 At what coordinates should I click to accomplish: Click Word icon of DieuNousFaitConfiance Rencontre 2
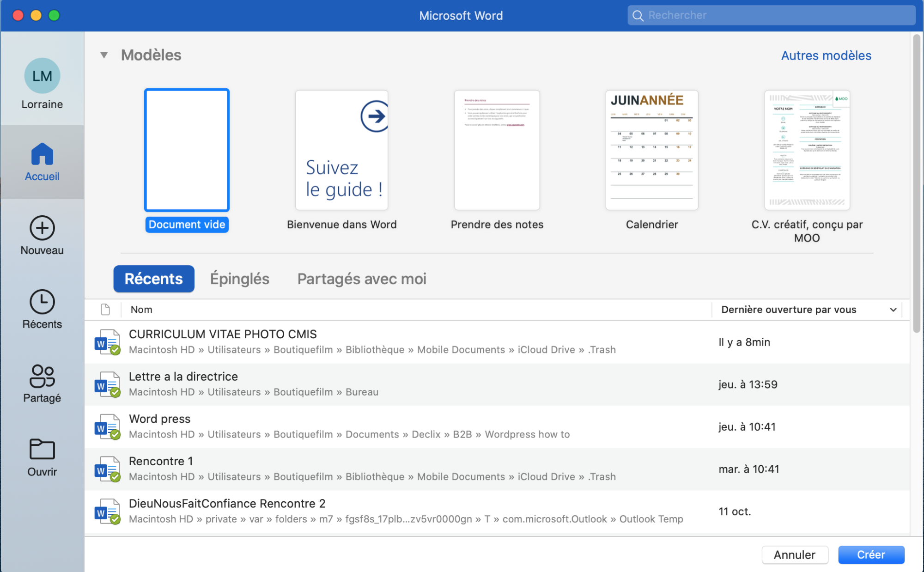point(108,511)
